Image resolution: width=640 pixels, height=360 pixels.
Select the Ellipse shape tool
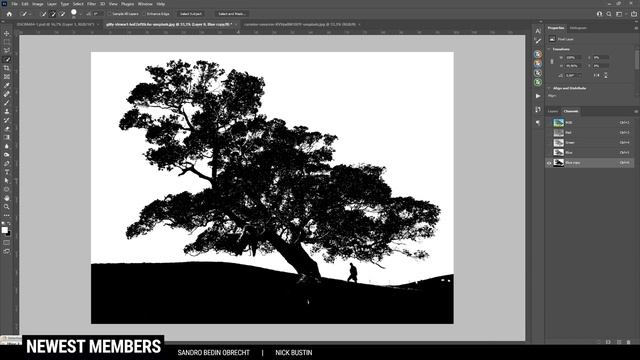[x=7, y=189]
